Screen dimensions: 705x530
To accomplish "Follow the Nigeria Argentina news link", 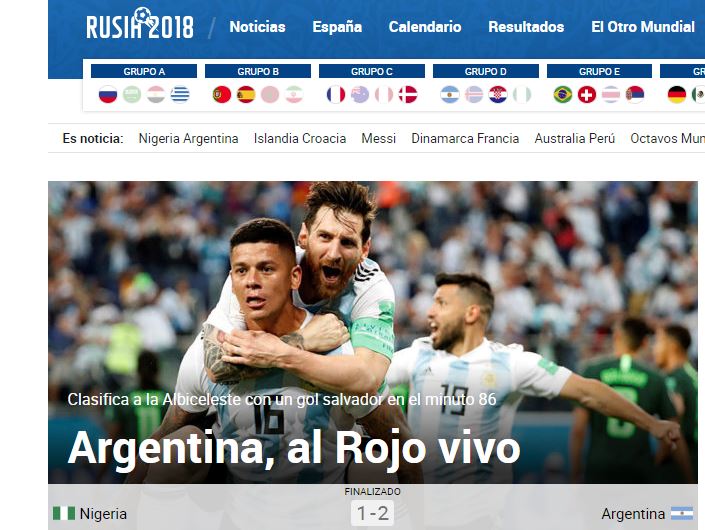I will click(x=188, y=138).
